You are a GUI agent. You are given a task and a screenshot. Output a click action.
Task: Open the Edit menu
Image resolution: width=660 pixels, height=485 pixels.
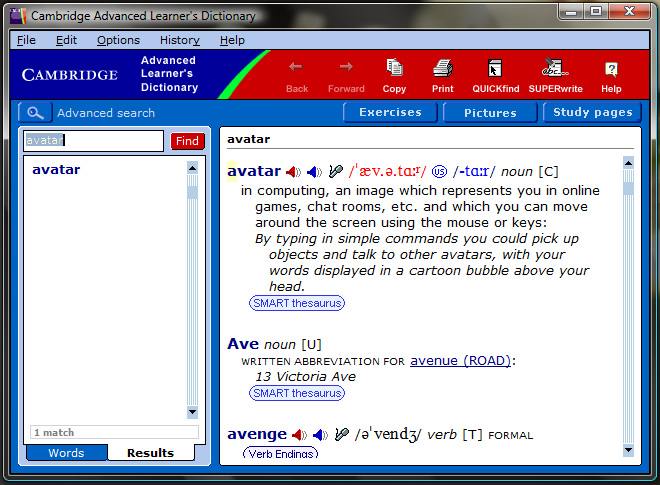click(66, 40)
